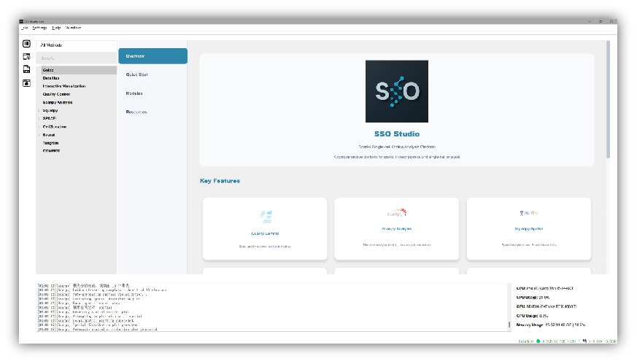637x364 pixels.
Task: Click the top panel-layout icon in left sidebar
Action: click(26, 44)
